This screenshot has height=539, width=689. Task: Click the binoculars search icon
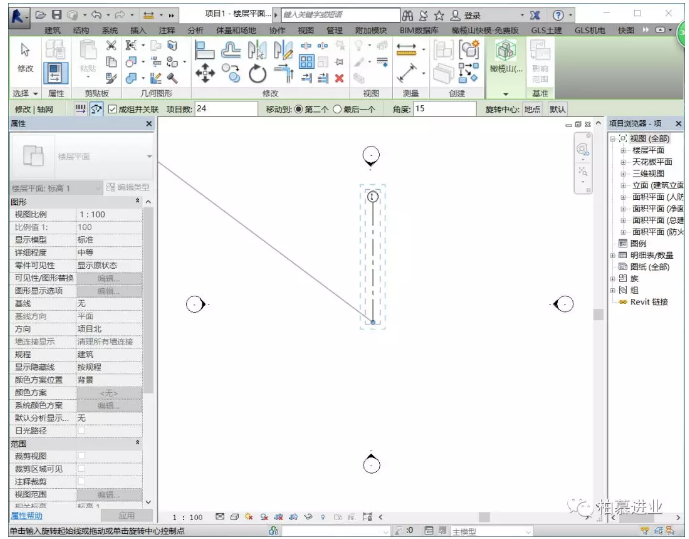[407, 16]
